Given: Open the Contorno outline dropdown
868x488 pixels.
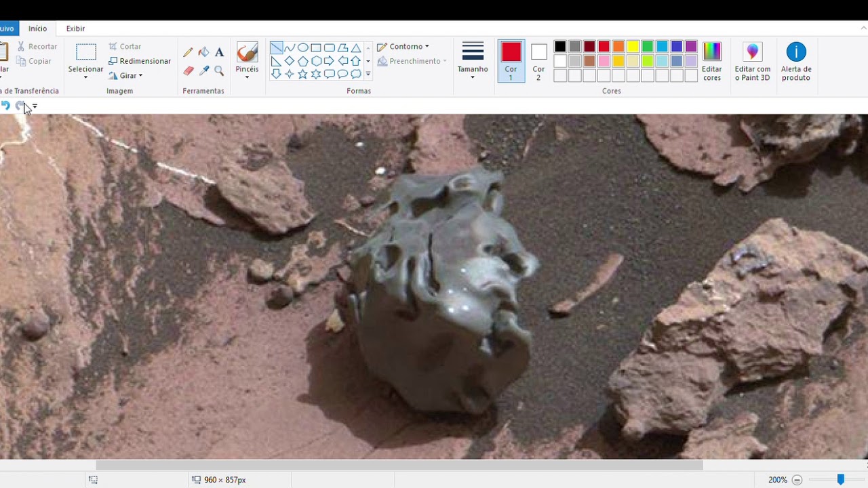Looking at the screenshot, I should coord(403,47).
